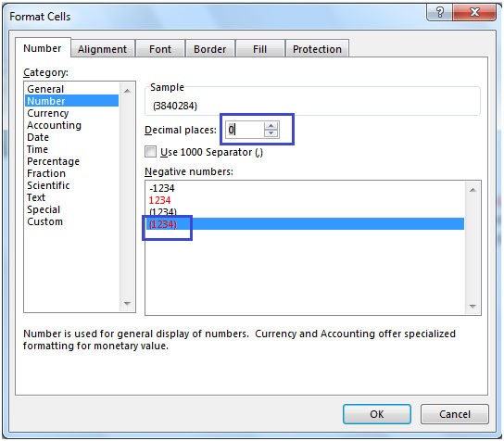Screen dimensions: 504x441
Task: Click the Help question mark icon
Action: (439, 13)
